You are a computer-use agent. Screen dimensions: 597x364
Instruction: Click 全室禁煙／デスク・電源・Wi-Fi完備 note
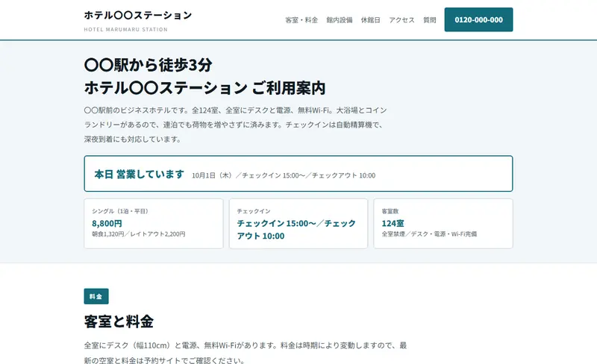point(429,233)
